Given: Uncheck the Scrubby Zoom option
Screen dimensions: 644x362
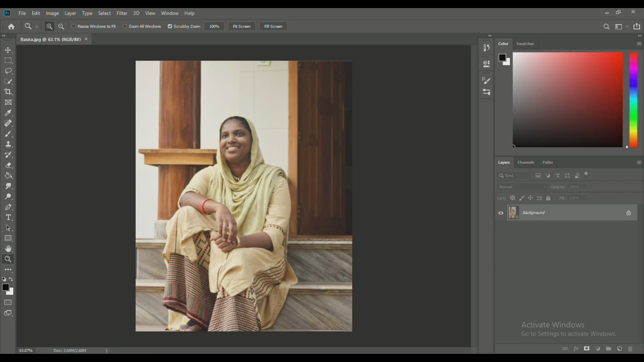Looking at the screenshot, I should pos(170,26).
